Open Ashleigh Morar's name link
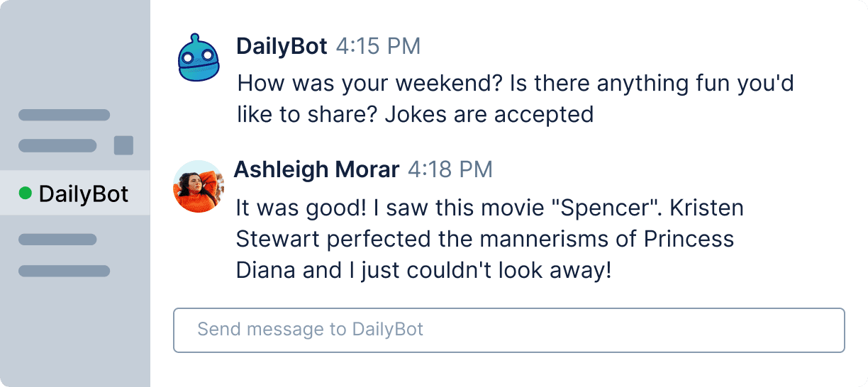 [316, 170]
